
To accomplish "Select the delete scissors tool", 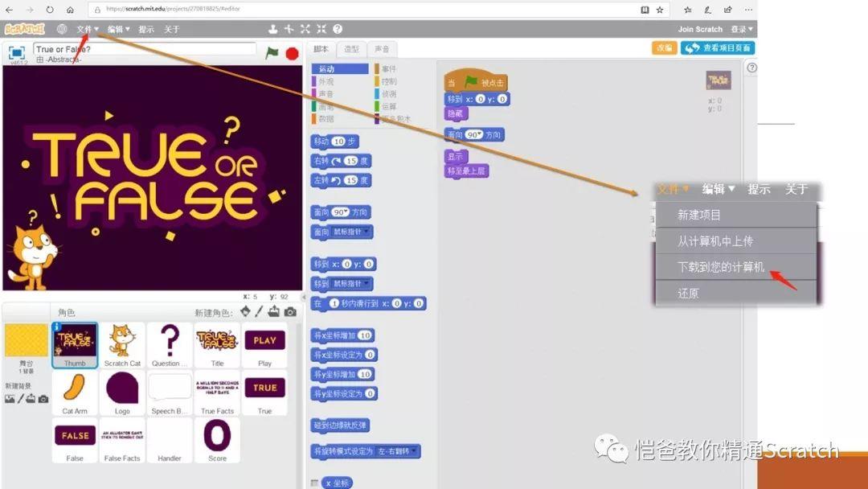I will (289, 29).
